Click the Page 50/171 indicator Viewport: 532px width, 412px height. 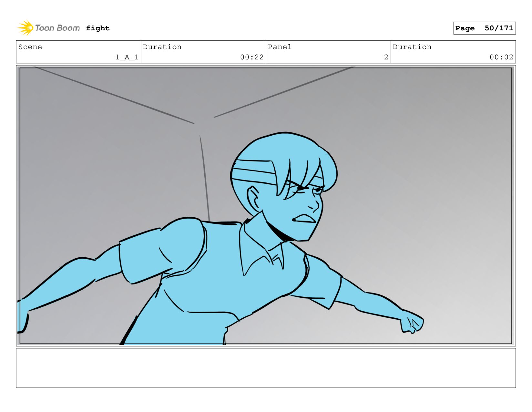tap(484, 28)
